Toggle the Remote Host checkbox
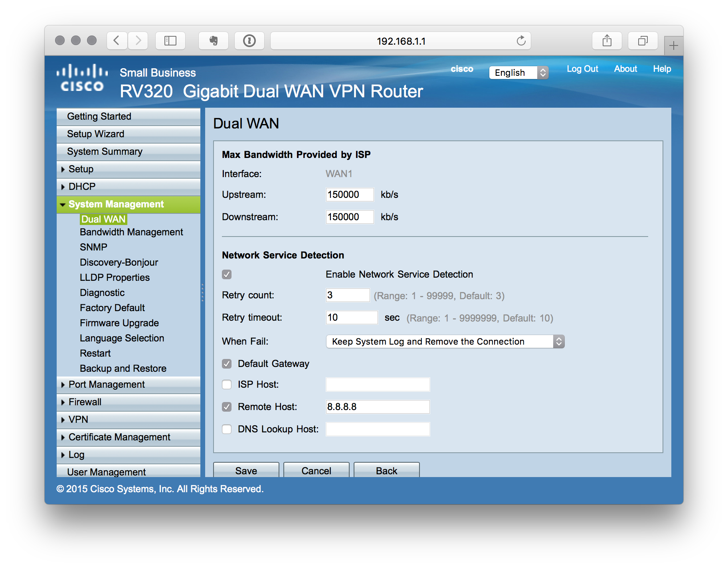 pyautogui.click(x=227, y=407)
